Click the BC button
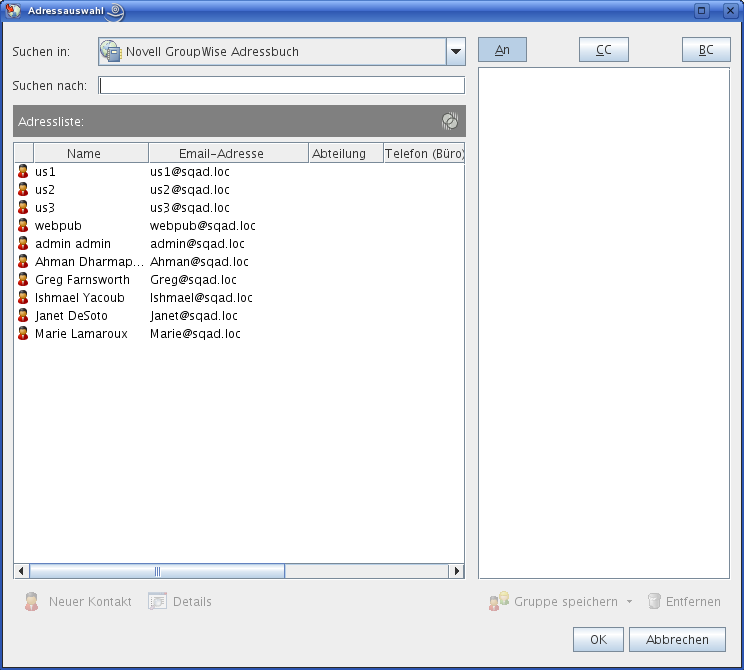The width and height of the screenshot is (744, 670). tap(706, 50)
